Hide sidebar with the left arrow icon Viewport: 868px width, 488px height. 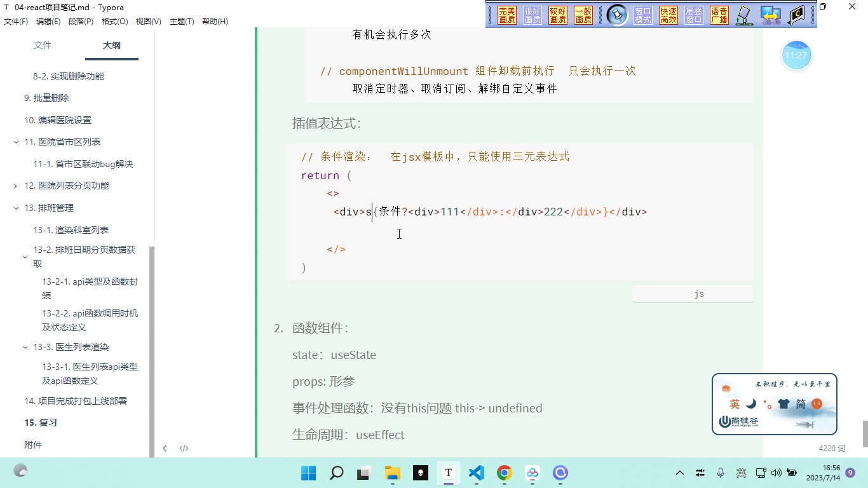(165, 448)
